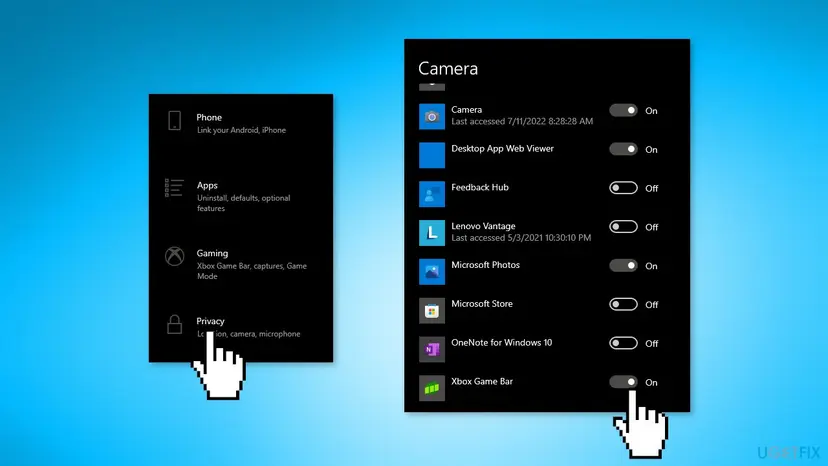Click the 'Desktop App Web Viewer' label

tap(502, 148)
